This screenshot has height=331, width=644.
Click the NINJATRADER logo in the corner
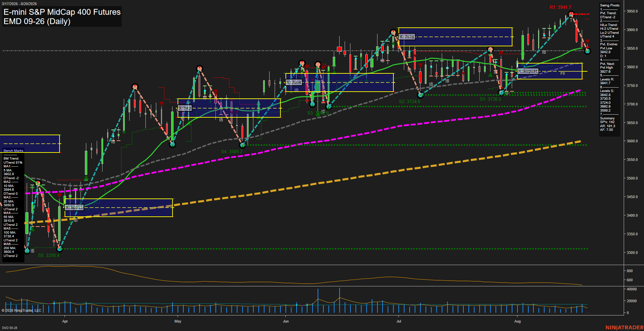(624, 328)
